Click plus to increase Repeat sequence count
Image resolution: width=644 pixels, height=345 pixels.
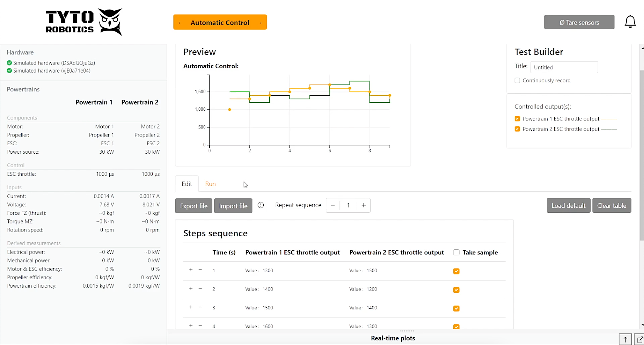click(364, 205)
